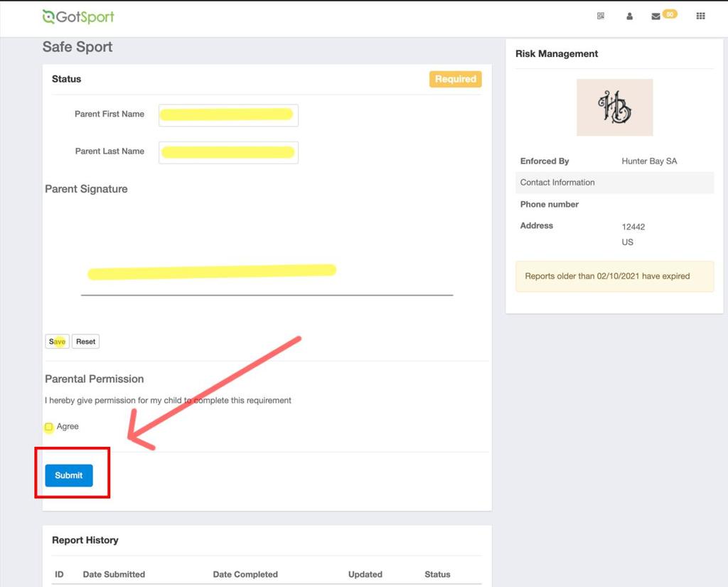Reset the signature pad
The height and width of the screenshot is (587, 728).
(x=85, y=342)
